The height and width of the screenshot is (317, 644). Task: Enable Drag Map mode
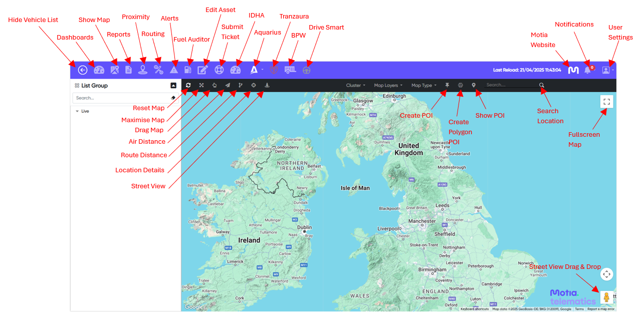click(x=214, y=85)
